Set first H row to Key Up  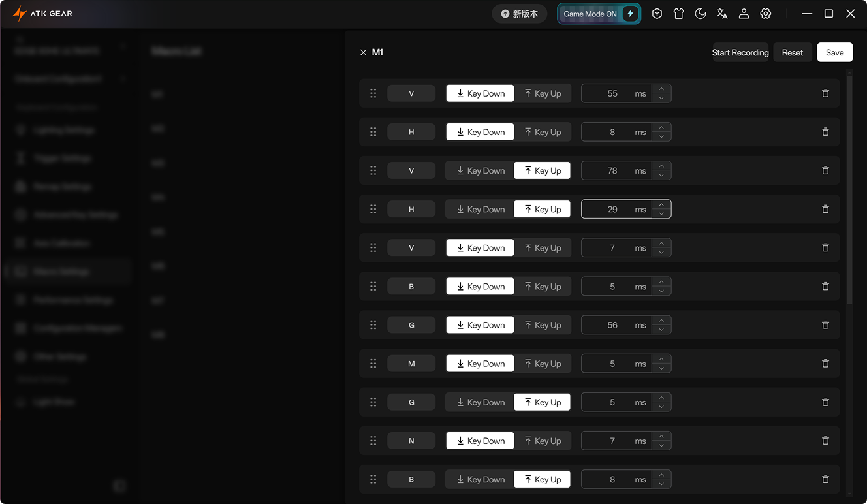coord(542,132)
